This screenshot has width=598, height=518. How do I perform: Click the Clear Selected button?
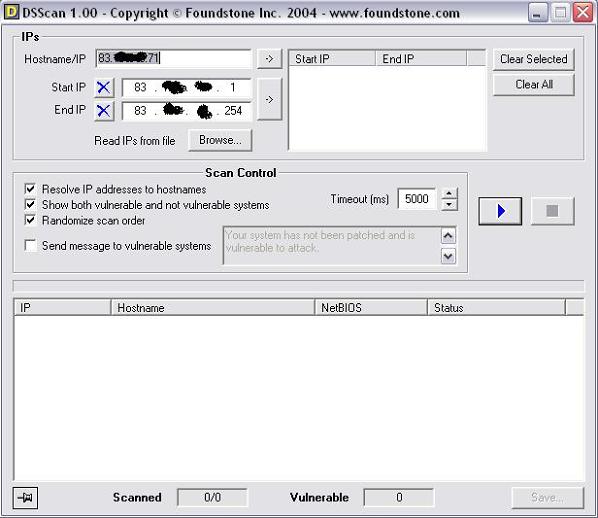coord(533,59)
